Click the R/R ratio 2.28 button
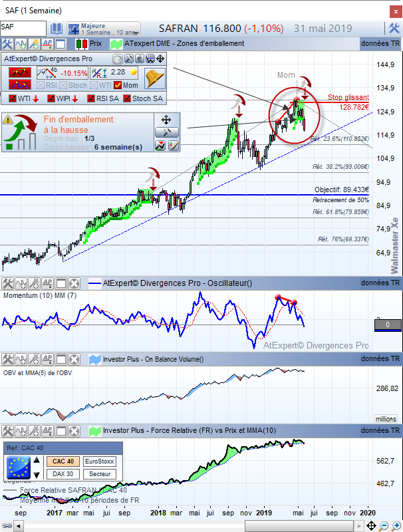The height and width of the screenshot is (532, 403). point(114,72)
